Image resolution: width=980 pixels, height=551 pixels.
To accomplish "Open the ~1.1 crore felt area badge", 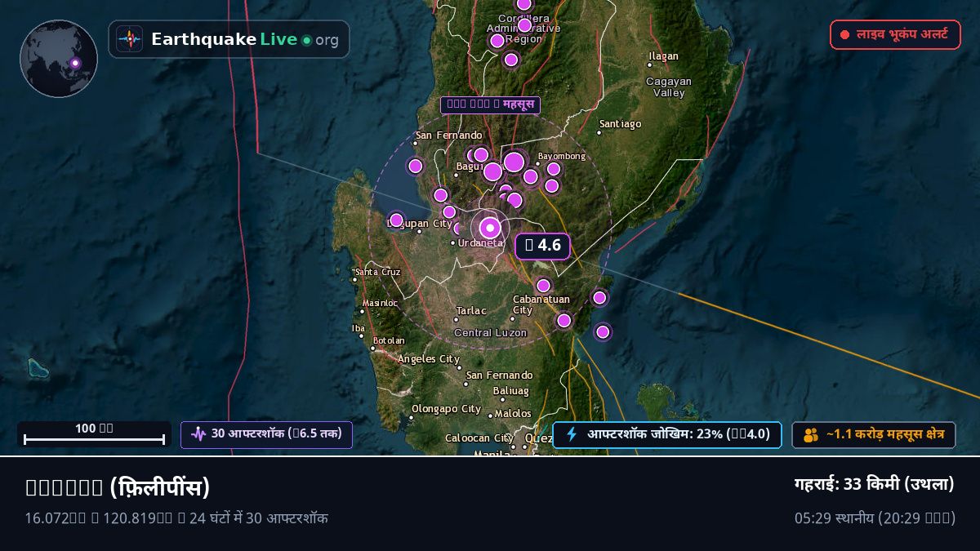I will (x=874, y=435).
